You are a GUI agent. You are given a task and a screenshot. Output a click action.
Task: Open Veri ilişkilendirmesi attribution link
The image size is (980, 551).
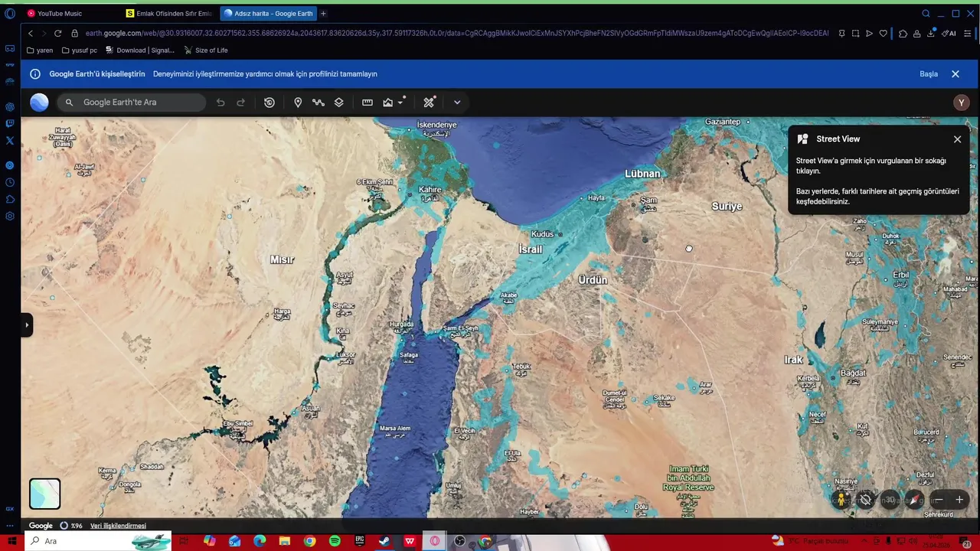[x=118, y=526]
